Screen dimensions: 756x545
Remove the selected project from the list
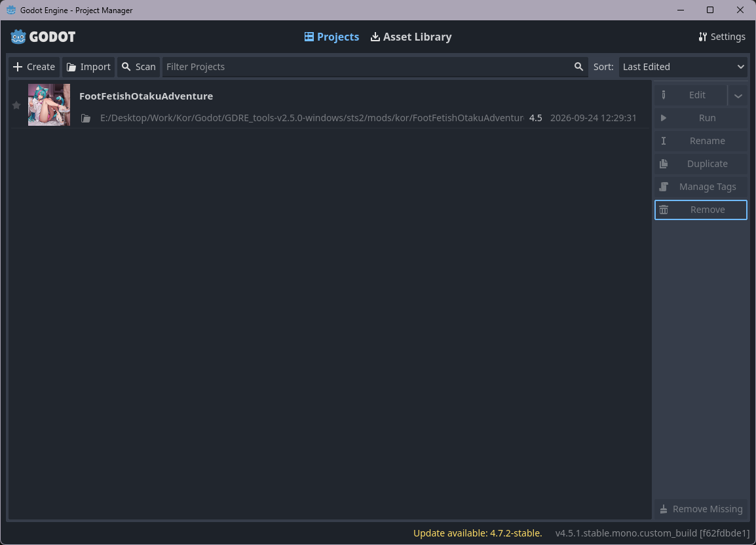(x=700, y=210)
